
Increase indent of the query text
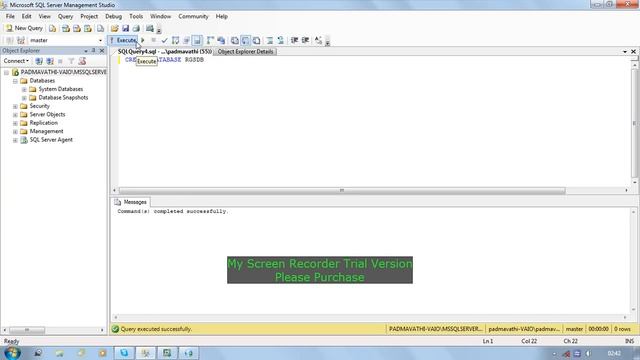pos(305,40)
